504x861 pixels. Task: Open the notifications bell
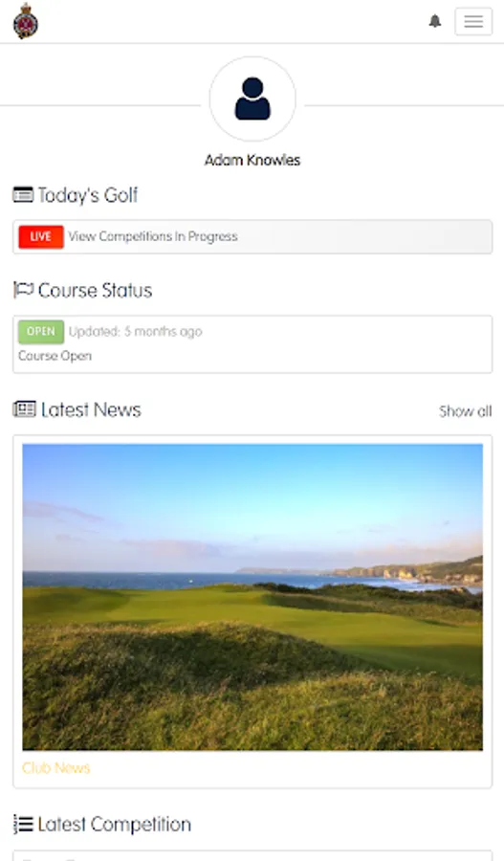(435, 21)
